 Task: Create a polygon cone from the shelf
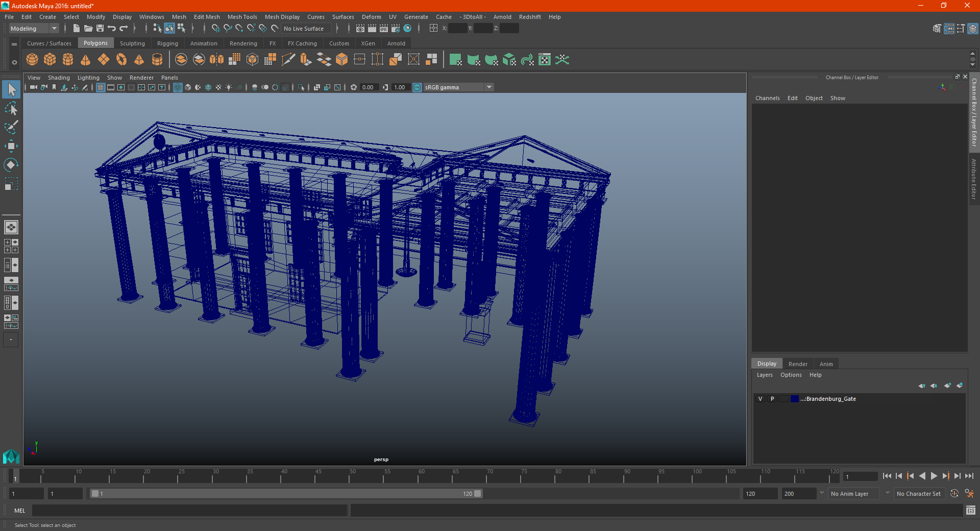pos(86,60)
